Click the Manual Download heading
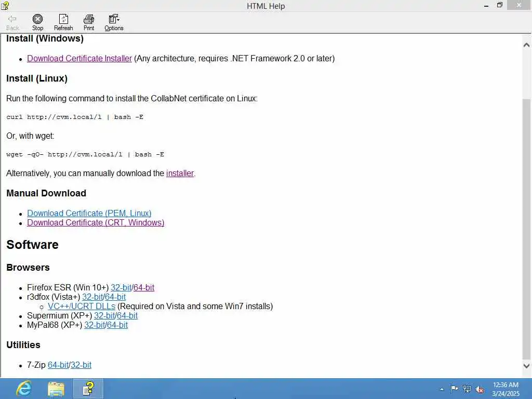532x399 pixels. (x=46, y=193)
